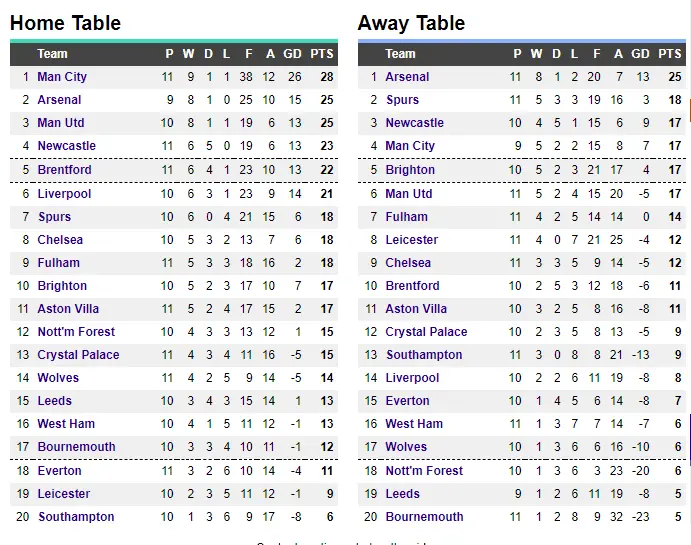Click the PTS column header in Home Table

[322, 54]
